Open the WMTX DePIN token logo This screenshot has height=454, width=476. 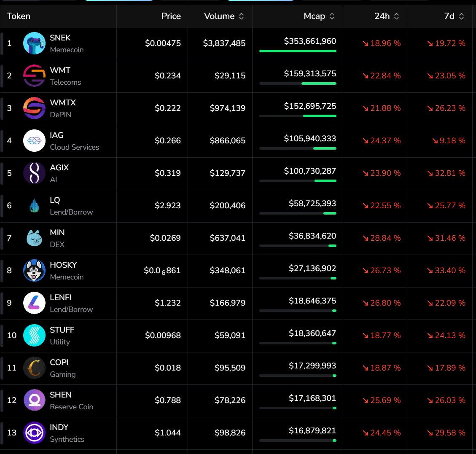point(34,108)
